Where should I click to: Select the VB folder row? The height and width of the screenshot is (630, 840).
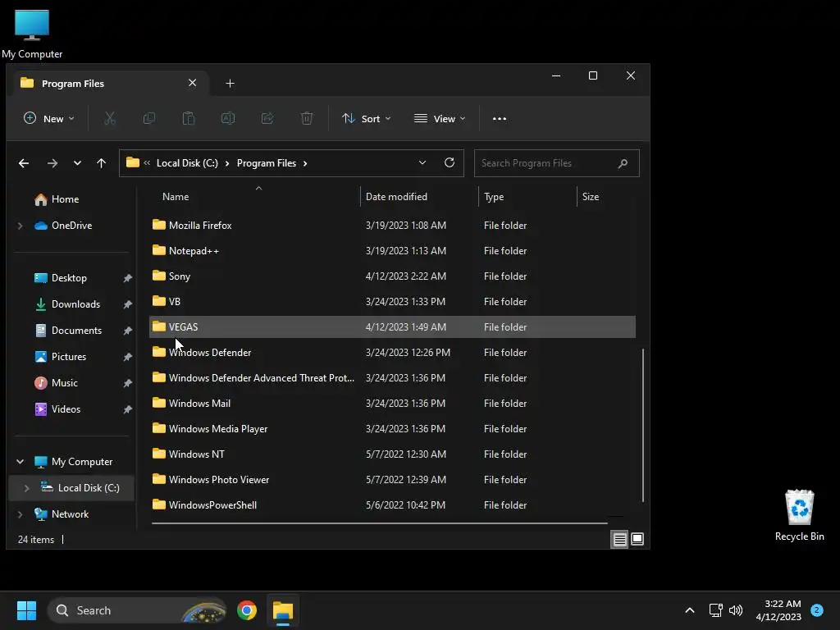tap(392, 302)
